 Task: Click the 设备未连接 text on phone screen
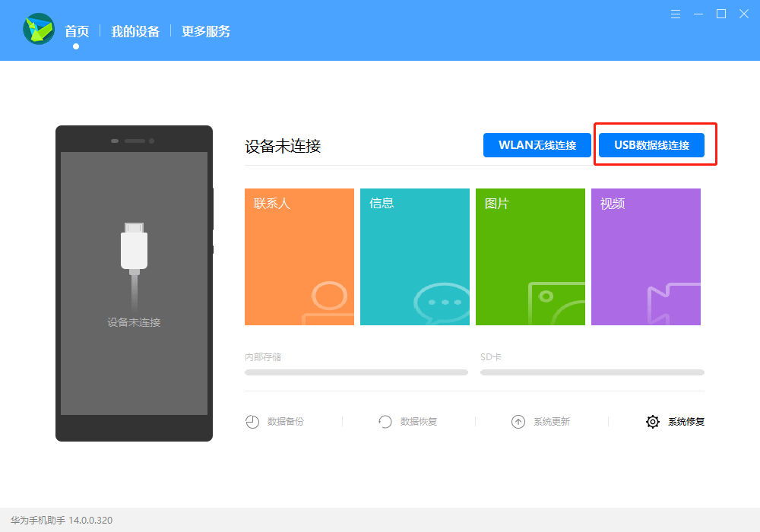click(x=134, y=323)
